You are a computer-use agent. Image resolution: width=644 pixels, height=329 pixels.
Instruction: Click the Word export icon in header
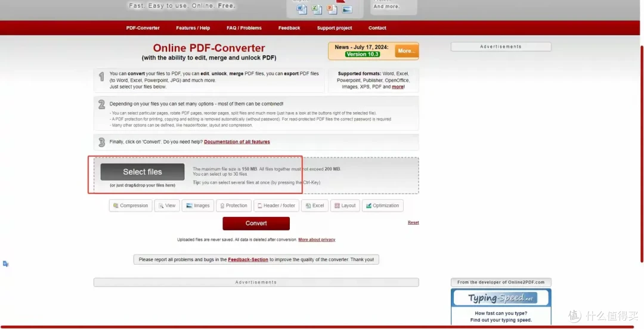302,9
